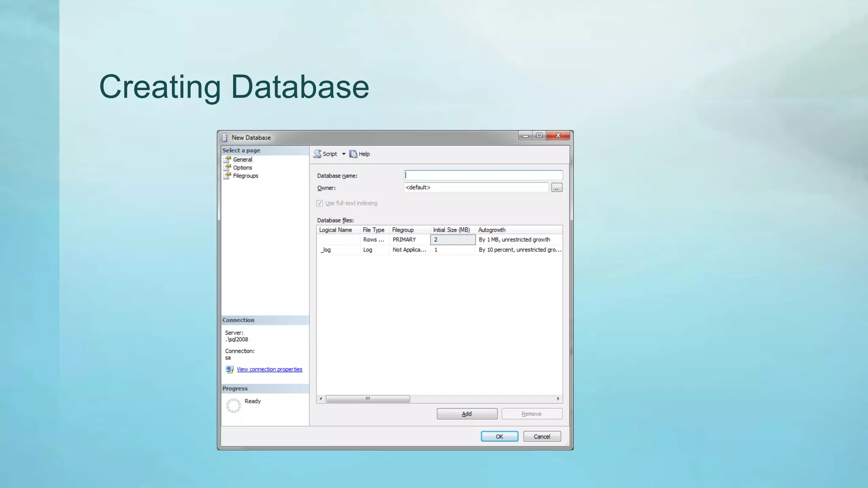Confirm with the OK button
The height and width of the screenshot is (488, 868).
pyautogui.click(x=499, y=436)
